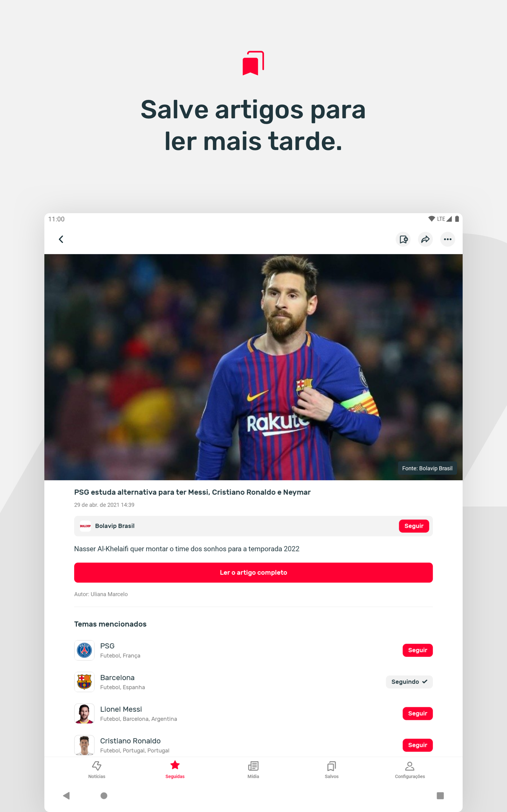Open the Mídia section
The image size is (507, 812).
click(x=253, y=770)
